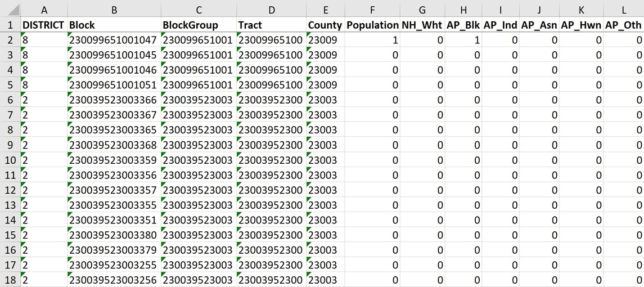This screenshot has width=644, height=287.
Task: Select the row 10 header
Action: [x=10, y=160]
